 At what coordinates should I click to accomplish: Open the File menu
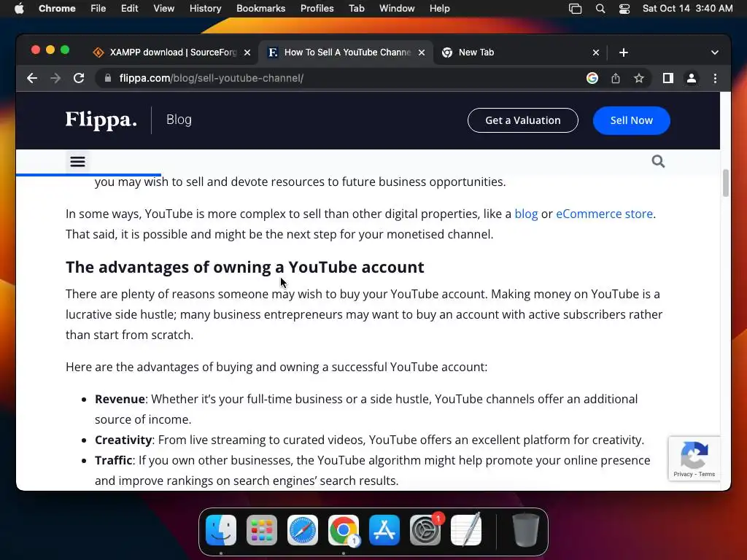point(98,9)
